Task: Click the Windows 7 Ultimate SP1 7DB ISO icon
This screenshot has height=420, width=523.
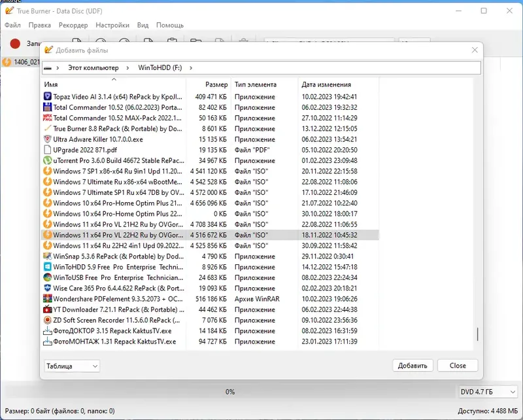Action: click(x=48, y=192)
